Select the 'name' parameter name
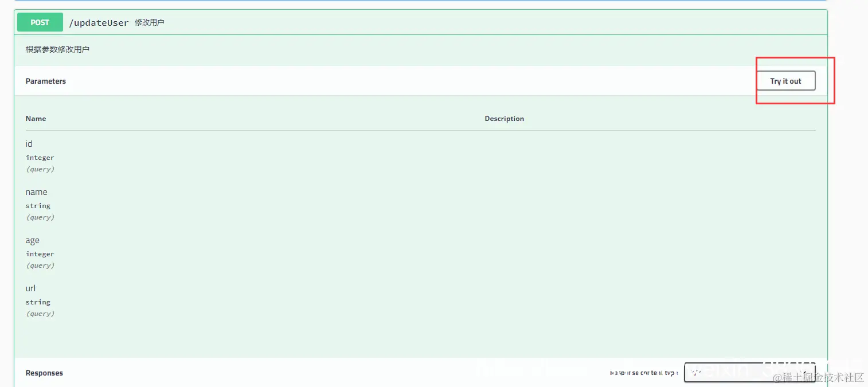 (x=36, y=192)
